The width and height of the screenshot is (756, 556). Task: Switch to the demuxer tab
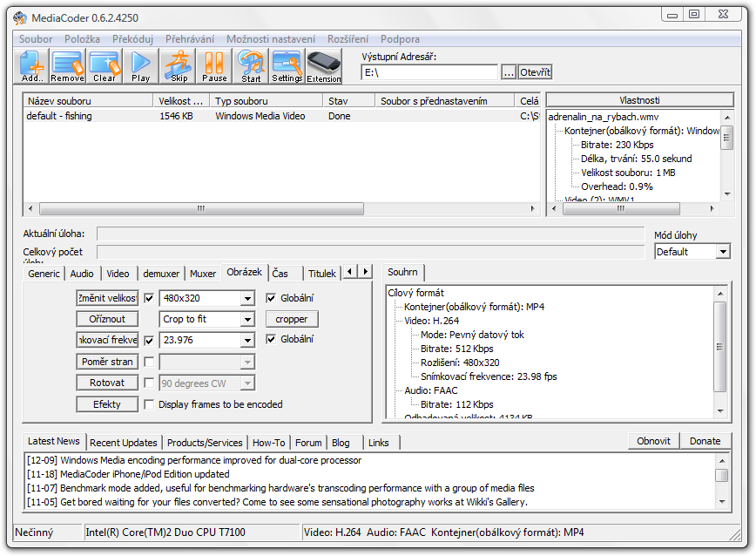(161, 274)
